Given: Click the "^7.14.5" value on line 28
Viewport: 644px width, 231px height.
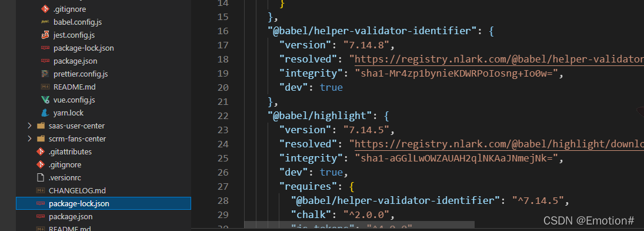Looking at the screenshot, I should click(538, 201).
